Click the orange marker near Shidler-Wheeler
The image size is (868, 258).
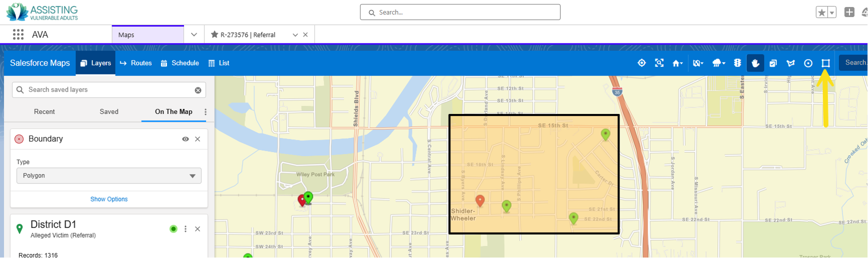(480, 200)
